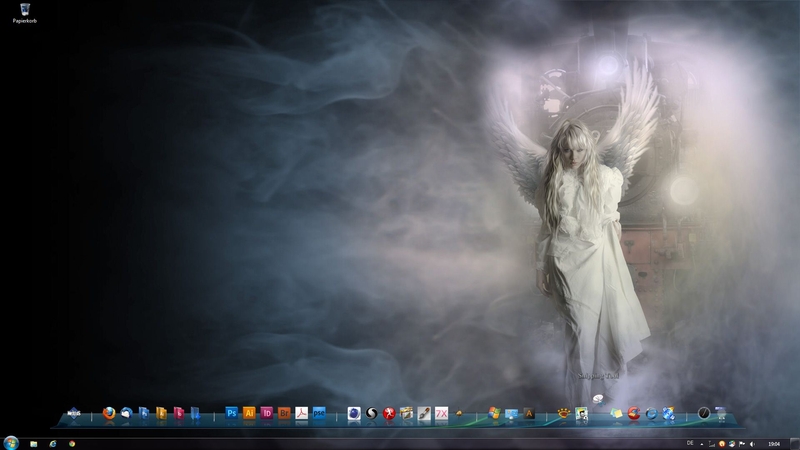Launch the 7X dock icon
800x450 pixels.
pos(441,413)
